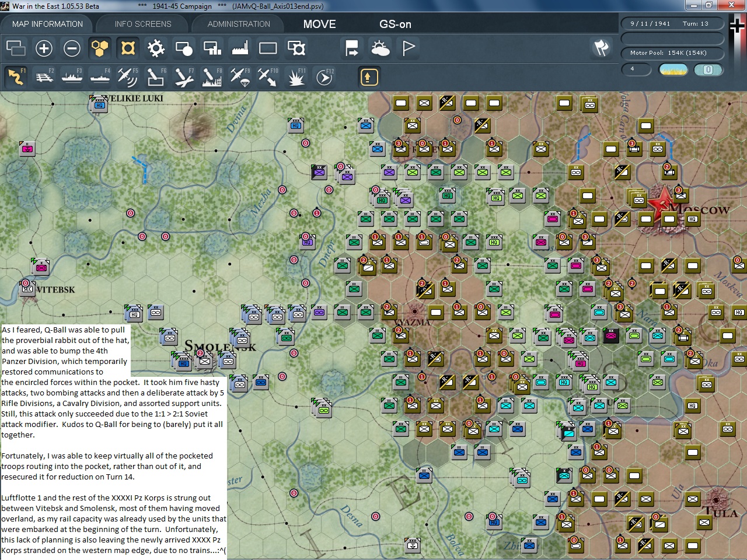Click the hotseat windows overlap icon
This screenshot has height=560, width=747.
[16, 48]
